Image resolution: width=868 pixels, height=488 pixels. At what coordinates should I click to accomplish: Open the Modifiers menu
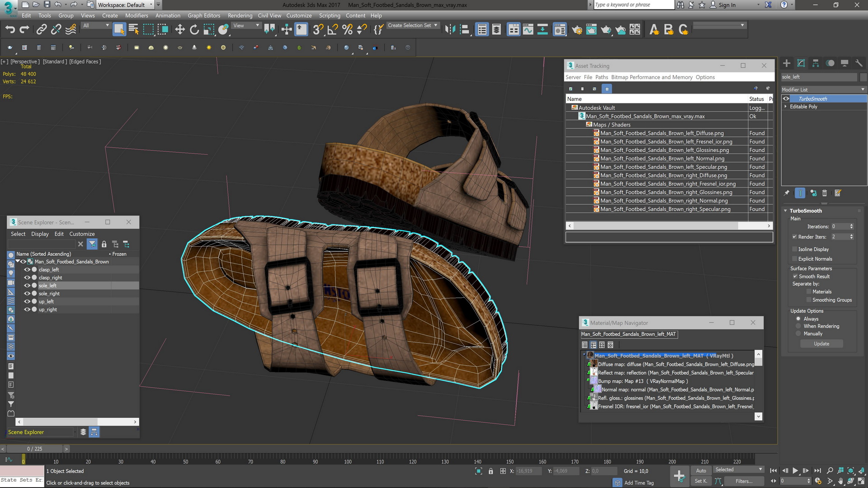click(137, 15)
